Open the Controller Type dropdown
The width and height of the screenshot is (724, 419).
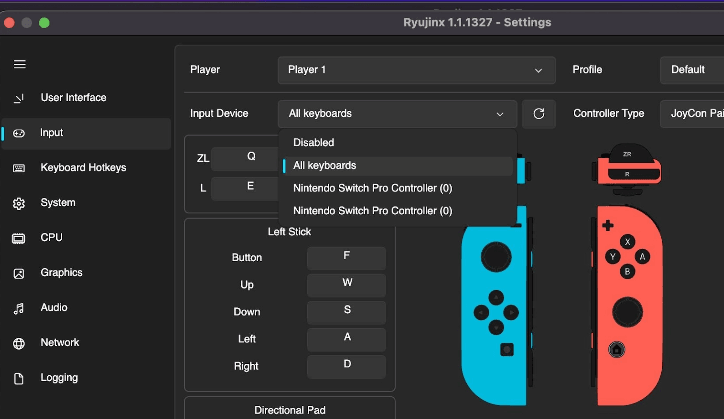click(690, 114)
